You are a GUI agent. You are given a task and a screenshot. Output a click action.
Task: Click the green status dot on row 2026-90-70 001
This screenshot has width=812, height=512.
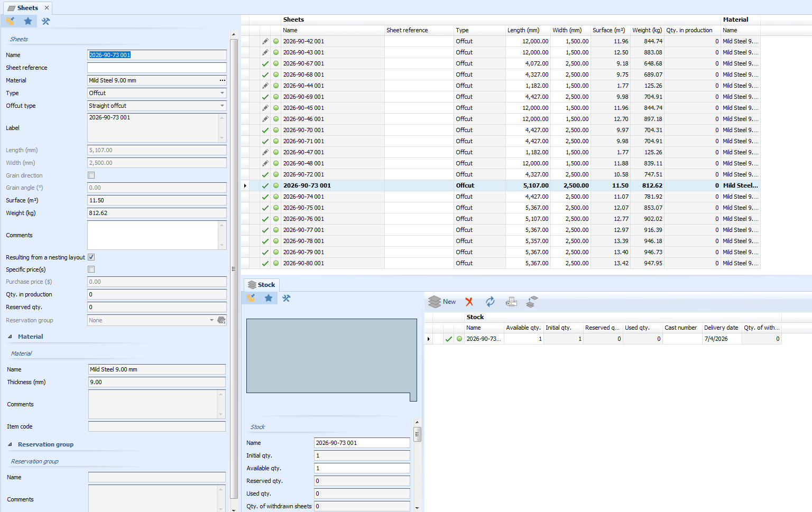pyautogui.click(x=276, y=130)
